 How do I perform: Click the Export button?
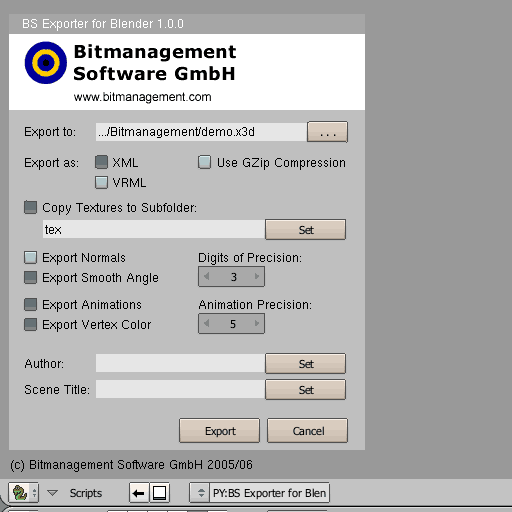coord(219,431)
